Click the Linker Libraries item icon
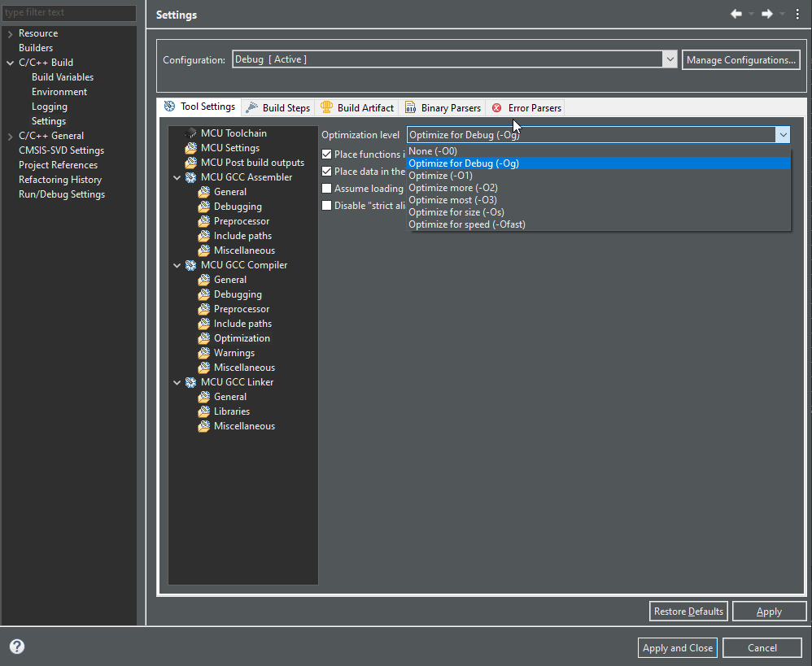This screenshot has width=812, height=666. [x=204, y=411]
